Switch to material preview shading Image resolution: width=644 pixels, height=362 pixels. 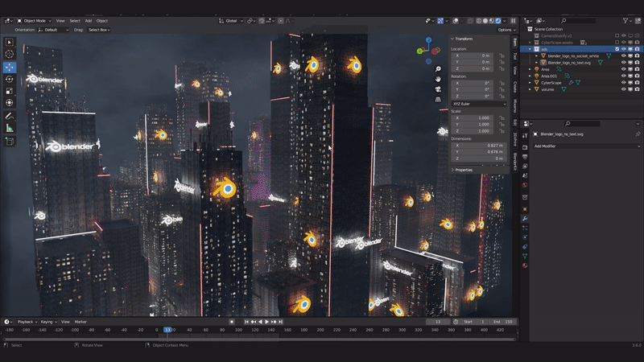pyautogui.click(x=492, y=21)
